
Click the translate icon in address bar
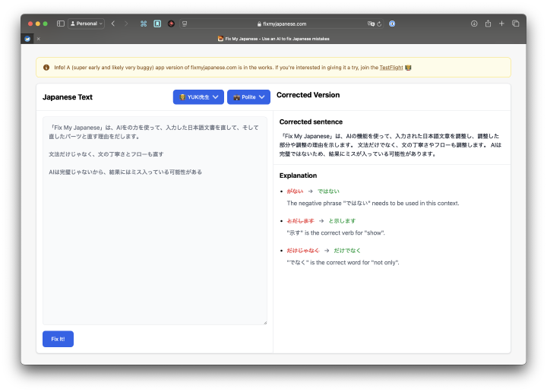pos(371,24)
